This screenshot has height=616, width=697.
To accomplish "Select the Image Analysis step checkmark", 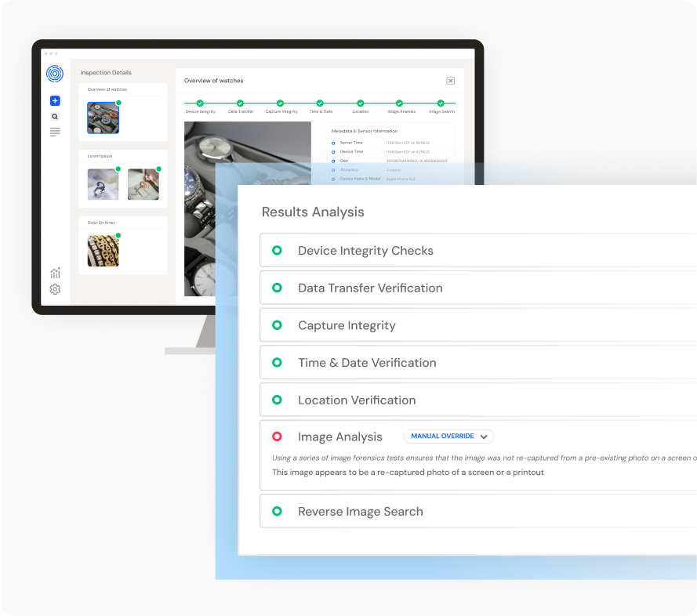I will click(400, 103).
